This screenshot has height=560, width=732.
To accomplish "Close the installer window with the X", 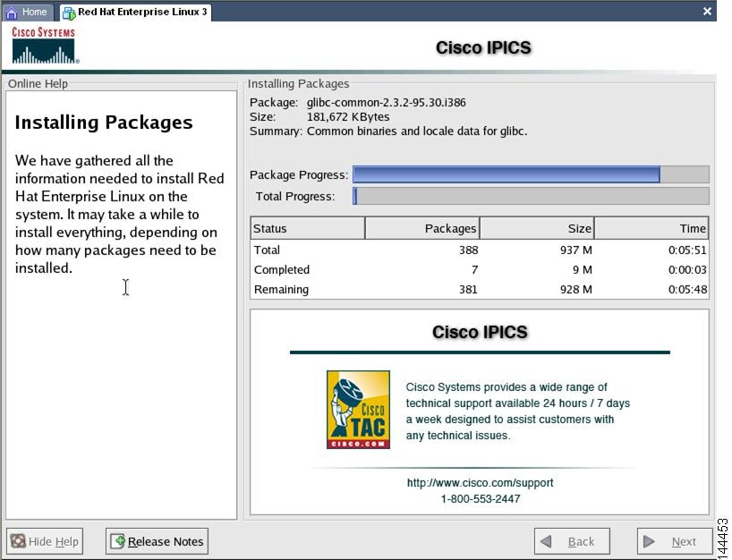I will click(707, 12).
